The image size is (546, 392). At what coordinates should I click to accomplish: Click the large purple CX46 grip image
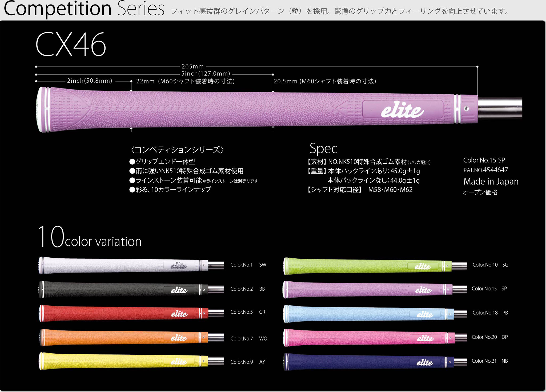coord(279,110)
